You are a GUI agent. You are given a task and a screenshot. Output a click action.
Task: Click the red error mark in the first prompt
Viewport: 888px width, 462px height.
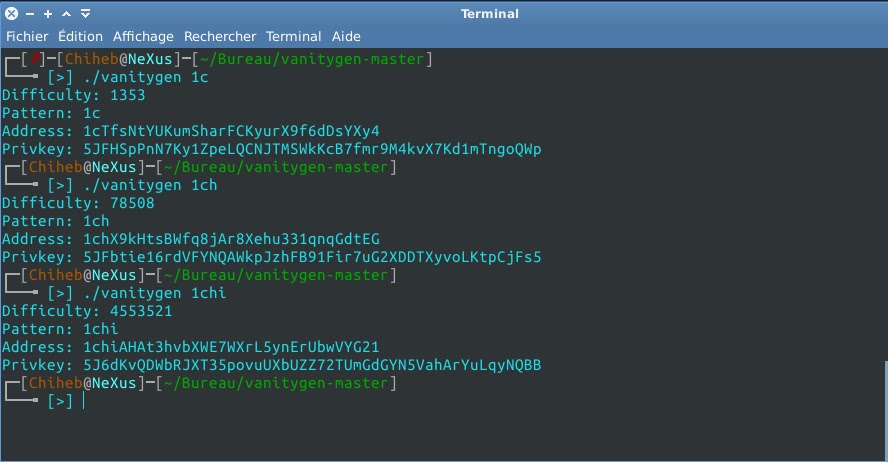tap(35, 58)
